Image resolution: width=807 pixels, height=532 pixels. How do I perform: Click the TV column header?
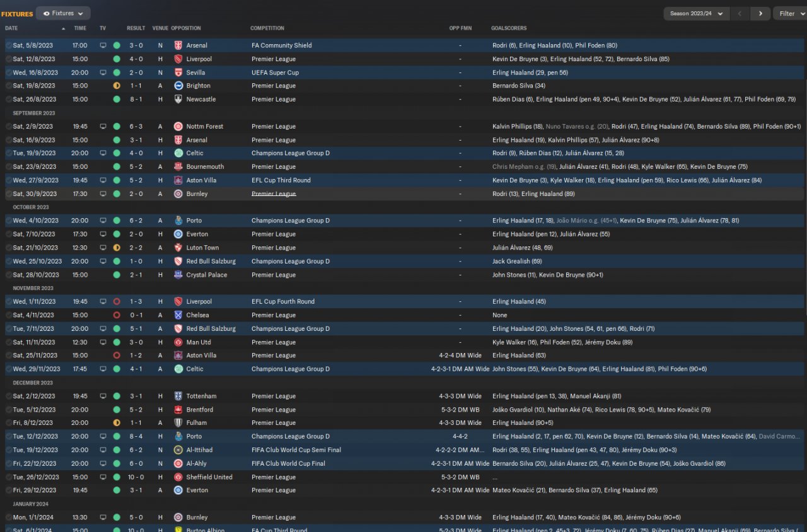click(103, 28)
